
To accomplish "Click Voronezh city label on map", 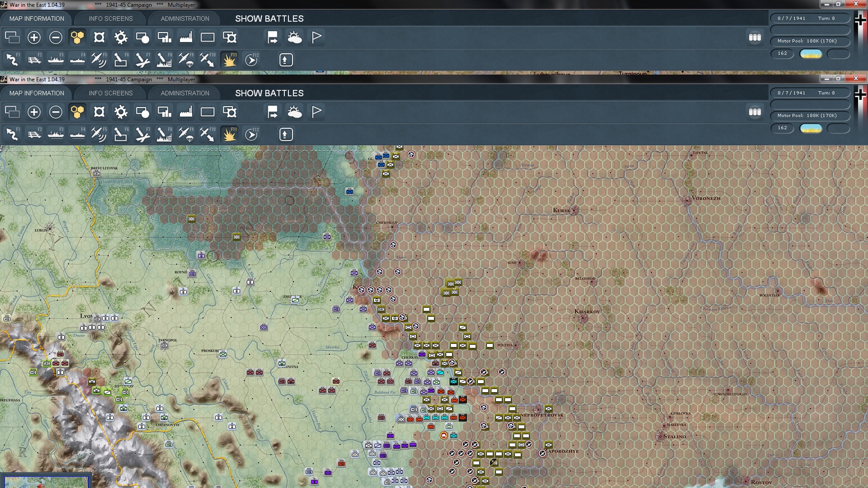I will click(x=707, y=198).
